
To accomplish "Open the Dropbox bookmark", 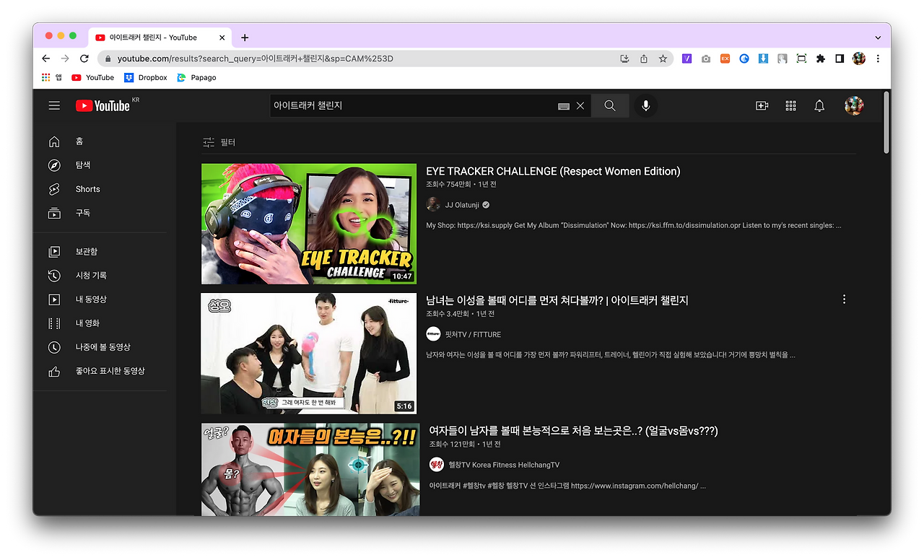I will [x=146, y=77].
